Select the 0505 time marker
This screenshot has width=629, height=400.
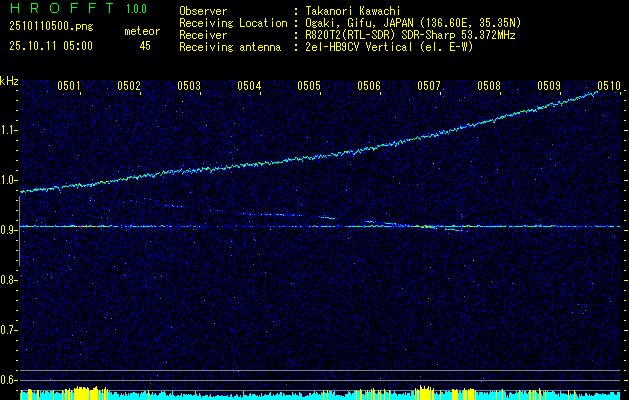coord(309,86)
